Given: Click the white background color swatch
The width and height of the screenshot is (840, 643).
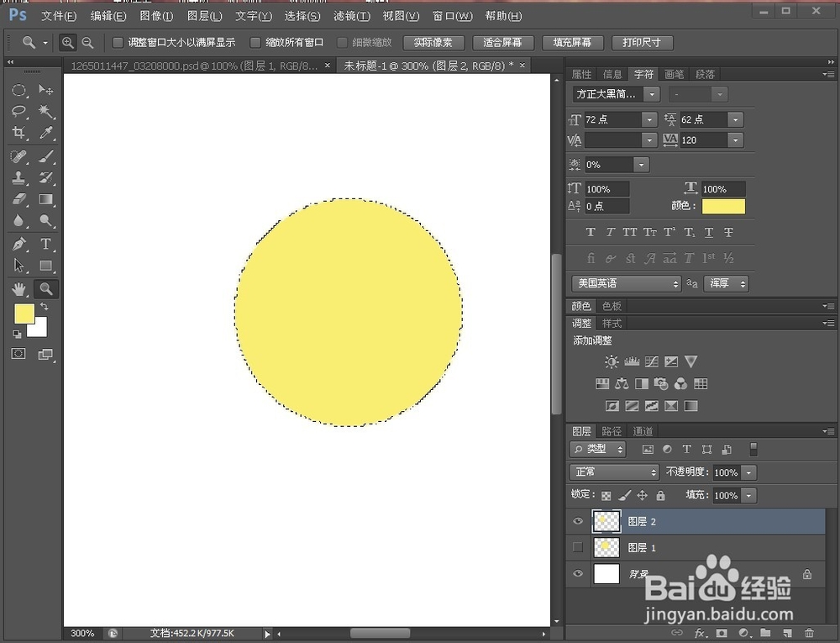Looking at the screenshot, I should (x=40, y=329).
